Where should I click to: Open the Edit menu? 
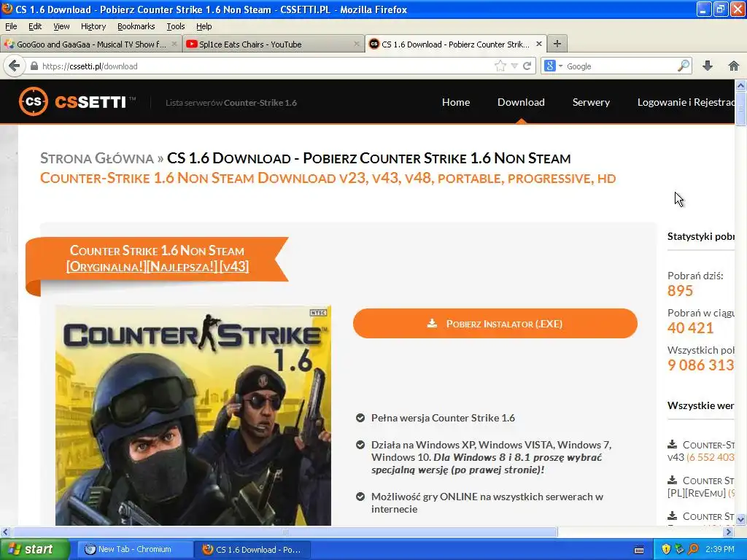click(35, 26)
